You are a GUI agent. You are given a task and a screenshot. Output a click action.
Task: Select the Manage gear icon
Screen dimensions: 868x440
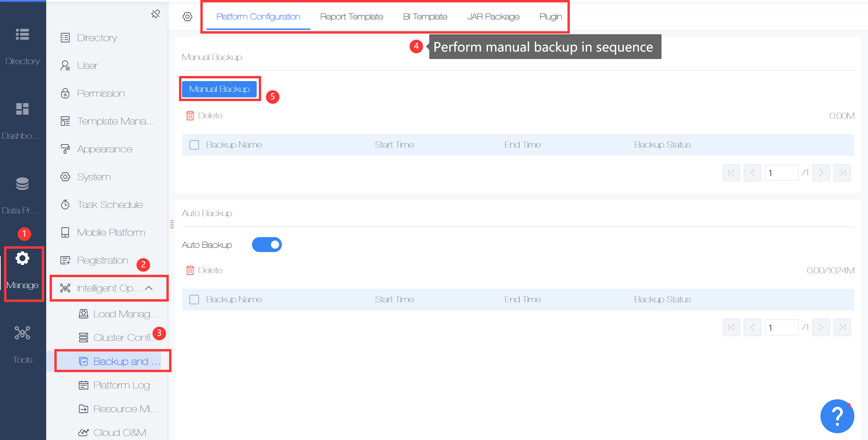click(22, 259)
